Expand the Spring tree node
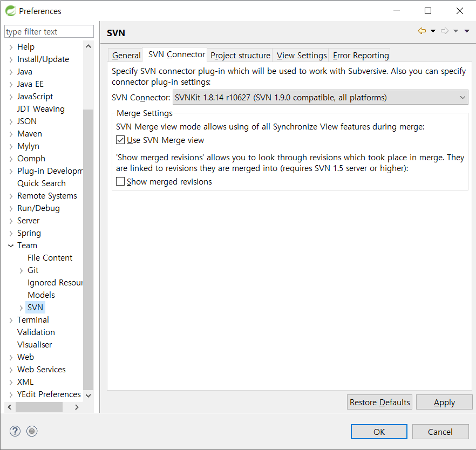 [11, 233]
